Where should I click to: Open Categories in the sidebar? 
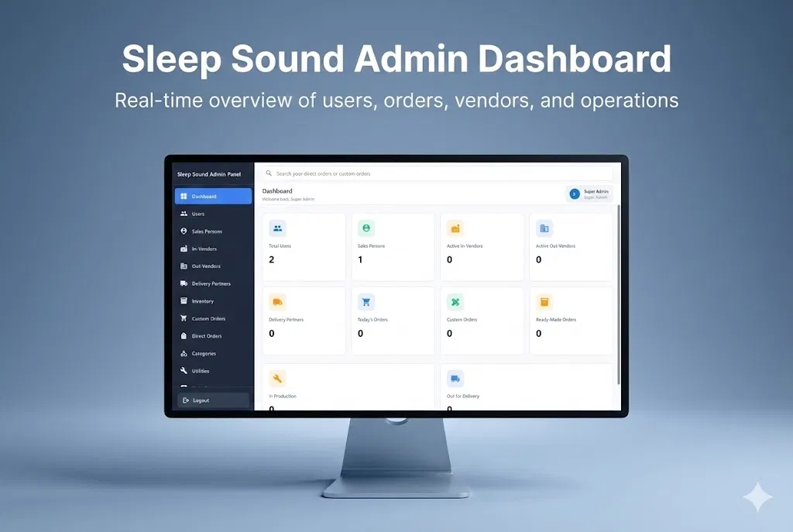click(x=213, y=353)
